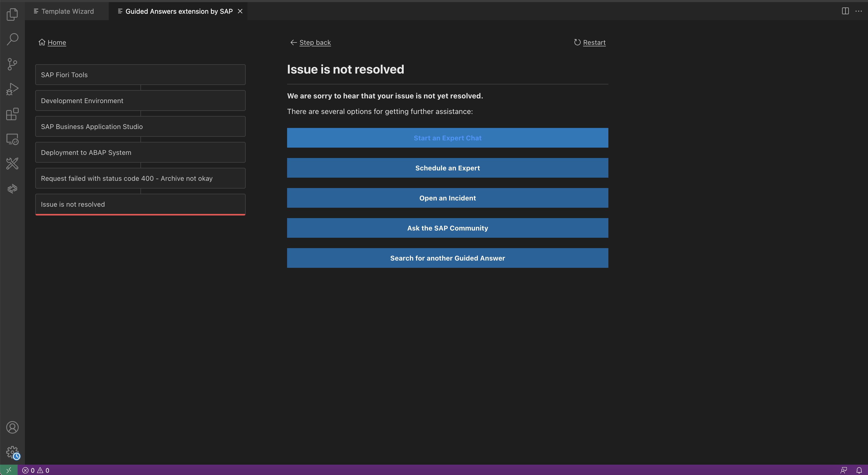The image size is (868, 475).
Task: Click Open an Incident button
Action: click(x=447, y=198)
